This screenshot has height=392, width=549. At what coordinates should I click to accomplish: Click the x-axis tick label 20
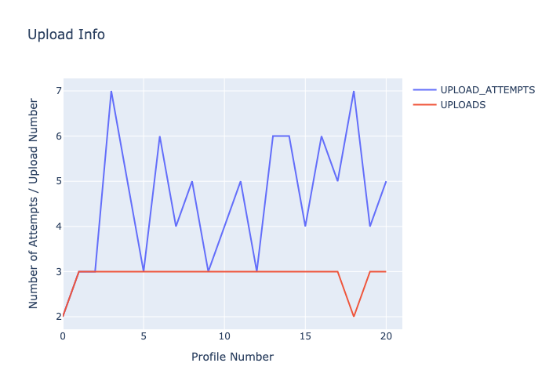386,336
